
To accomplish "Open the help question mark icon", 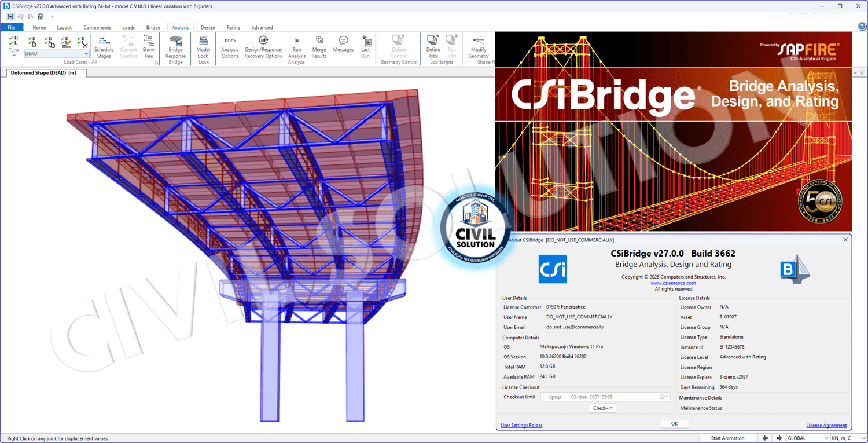I will click(x=862, y=27).
